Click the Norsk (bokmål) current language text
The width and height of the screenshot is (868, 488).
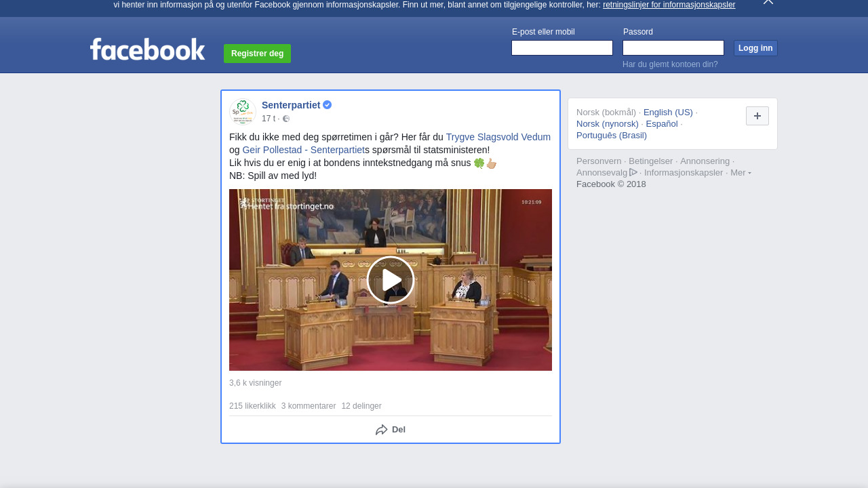coord(606,113)
